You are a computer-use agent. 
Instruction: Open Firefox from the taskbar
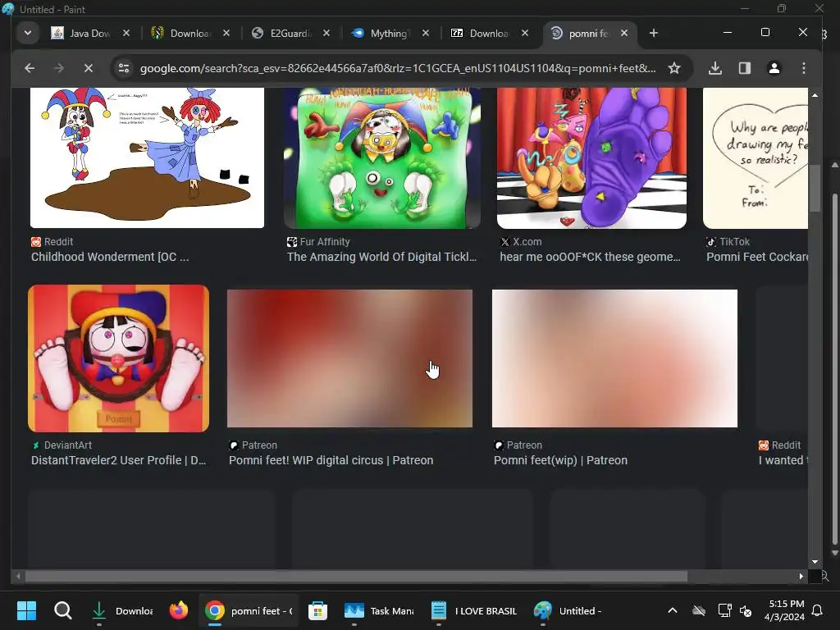coord(178,610)
